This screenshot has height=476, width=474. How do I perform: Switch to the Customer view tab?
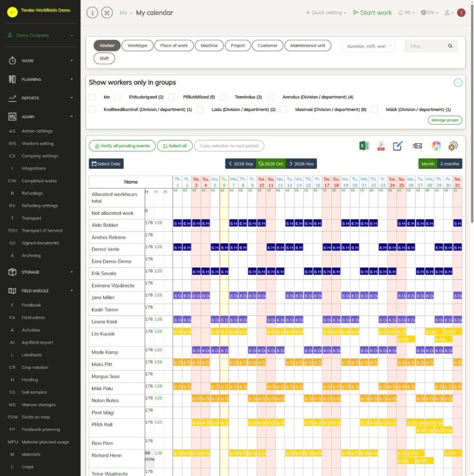point(267,46)
